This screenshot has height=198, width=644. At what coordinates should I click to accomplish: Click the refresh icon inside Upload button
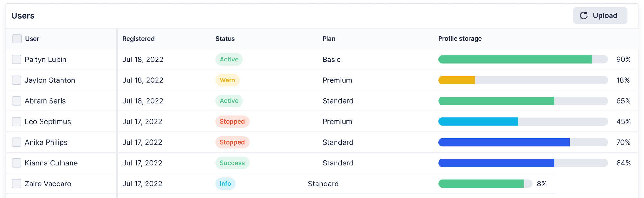(584, 15)
